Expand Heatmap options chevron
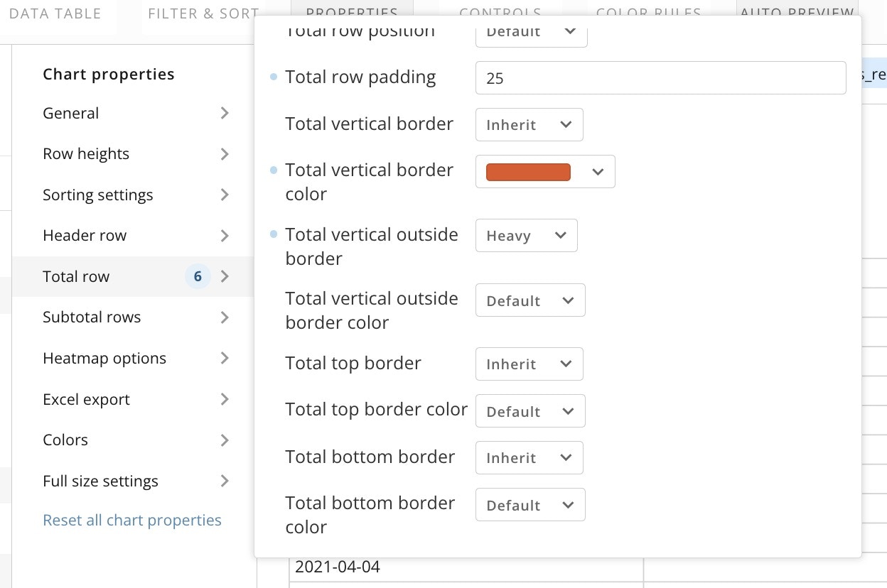This screenshot has height=588, width=887. pyautogui.click(x=225, y=359)
